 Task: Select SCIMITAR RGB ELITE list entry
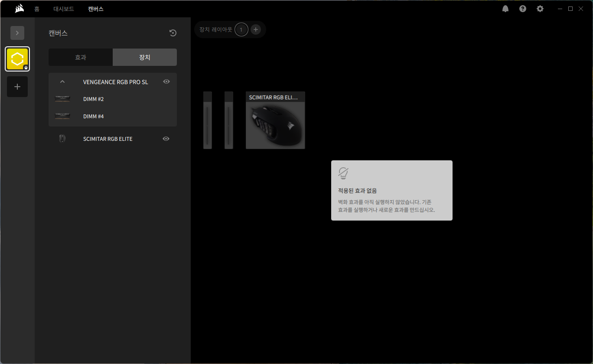113,139
